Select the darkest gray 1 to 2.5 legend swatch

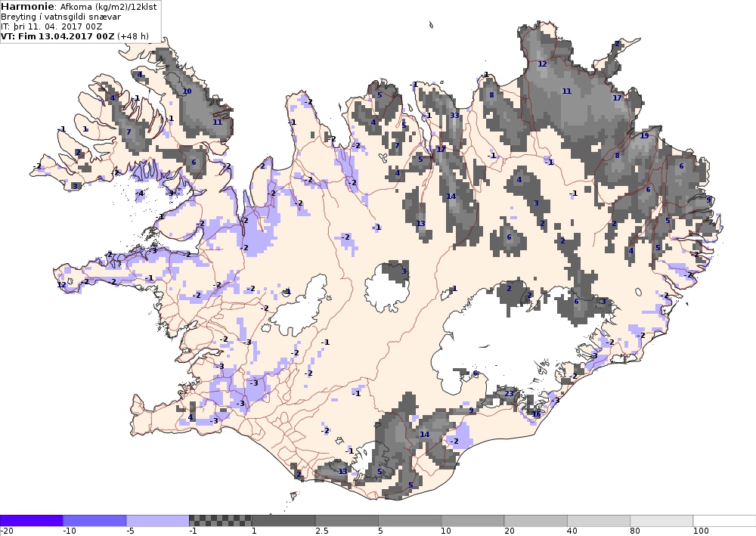click(283, 521)
